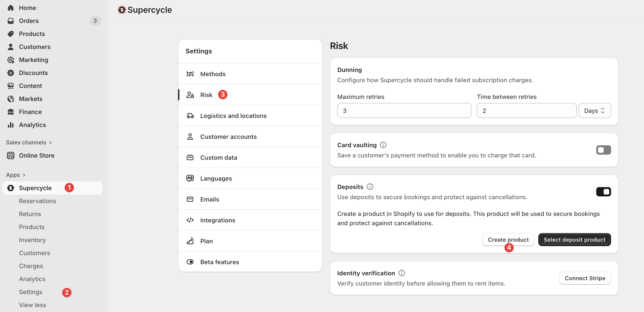Click the Integrations code icon
644x312 pixels.
190,220
